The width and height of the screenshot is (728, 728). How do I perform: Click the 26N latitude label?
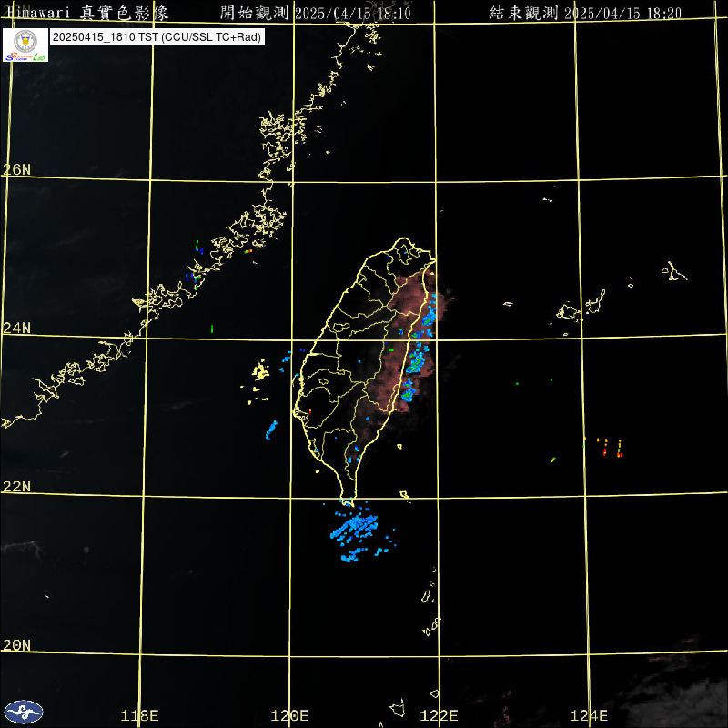coord(16,169)
